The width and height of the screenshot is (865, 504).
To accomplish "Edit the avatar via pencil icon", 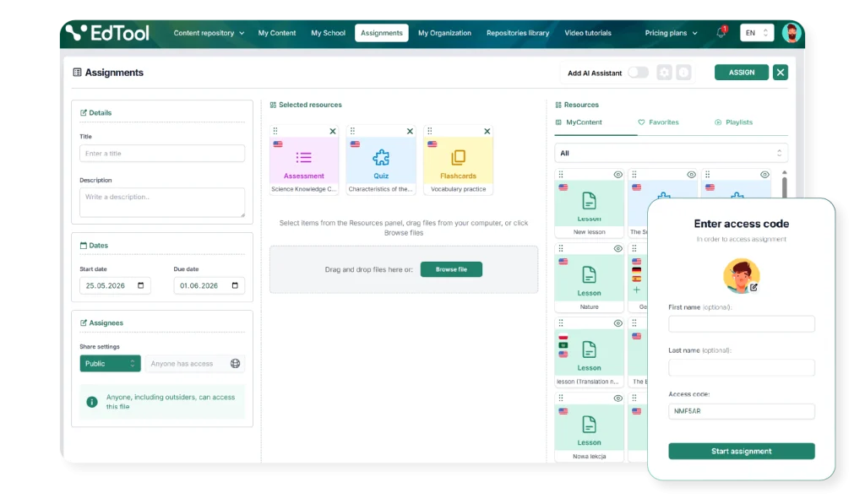I will 753,287.
